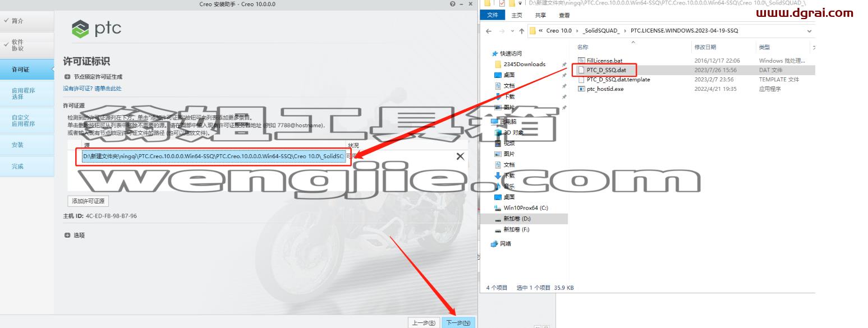Click the 上一步(B) button
Viewport: 868px width, 328px height.
(x=424, y=322)
